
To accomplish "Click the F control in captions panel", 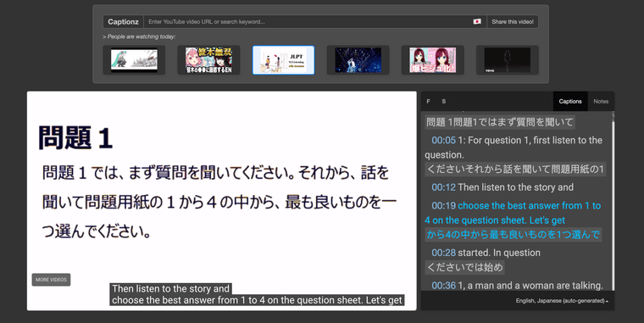I will pos(429,101).
